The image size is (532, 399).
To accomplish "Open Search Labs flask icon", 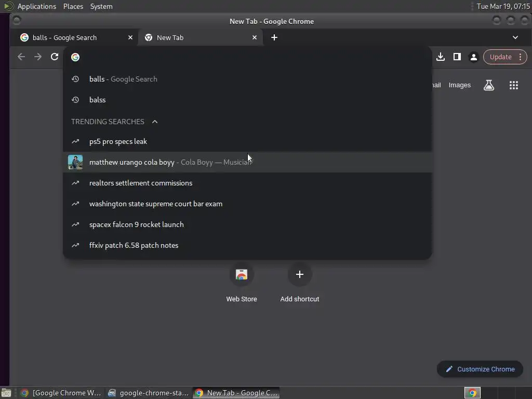I will point(488,85).
